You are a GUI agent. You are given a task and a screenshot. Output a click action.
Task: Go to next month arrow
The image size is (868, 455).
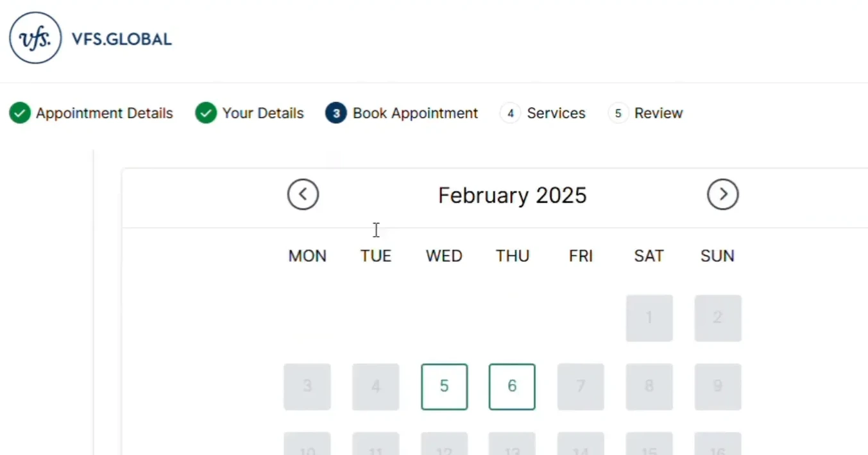coord(723,194)
